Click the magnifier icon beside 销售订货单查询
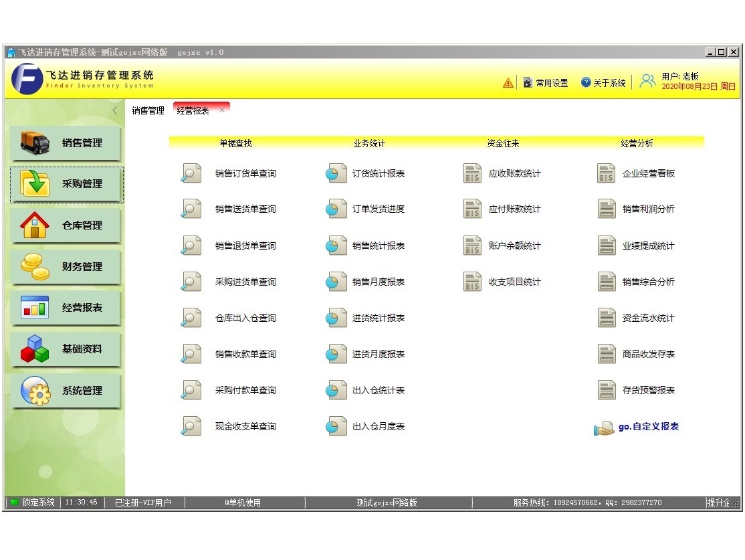The image size is (745, 560). click(x=191, y=173)
